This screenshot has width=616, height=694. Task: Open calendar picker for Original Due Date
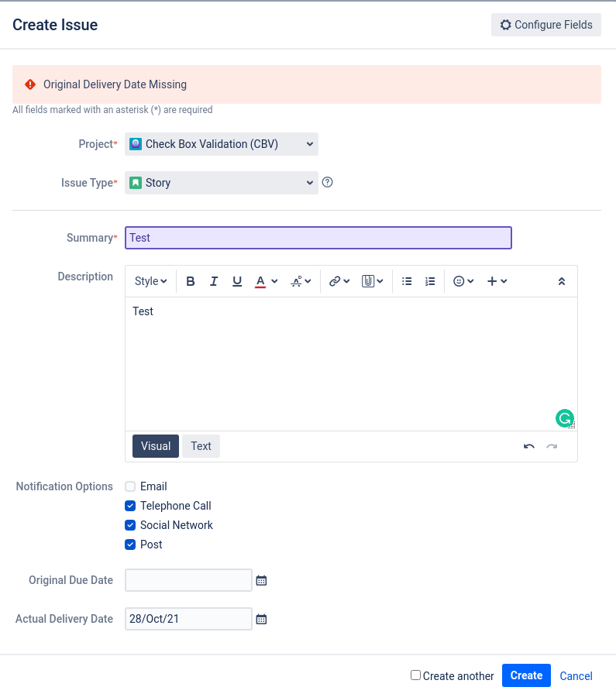261,580
